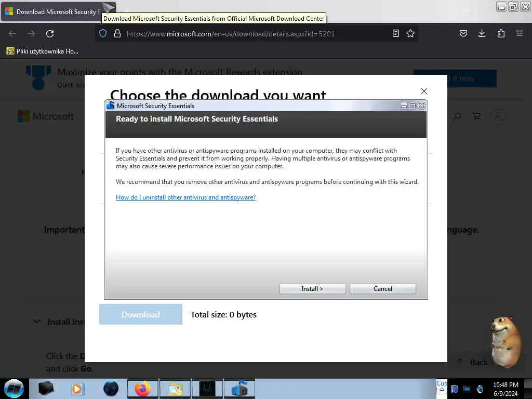
Task: Save page to Pocket
Action: point(463,33)
